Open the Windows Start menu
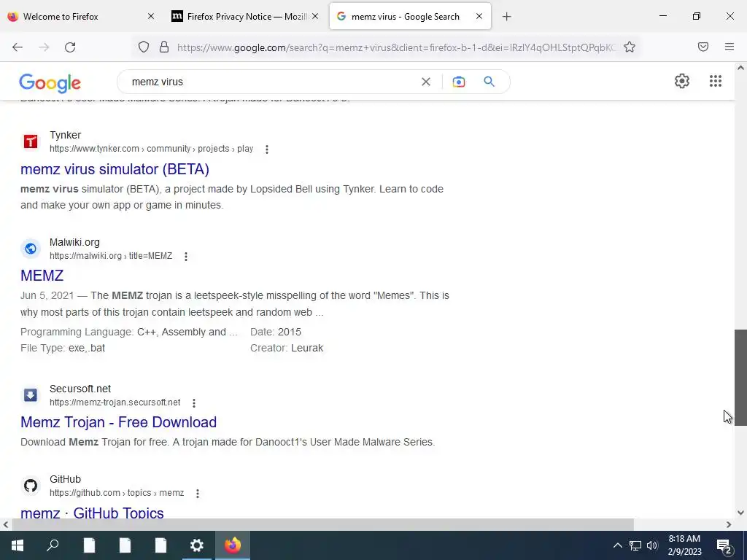 click(x=18, y=545)
